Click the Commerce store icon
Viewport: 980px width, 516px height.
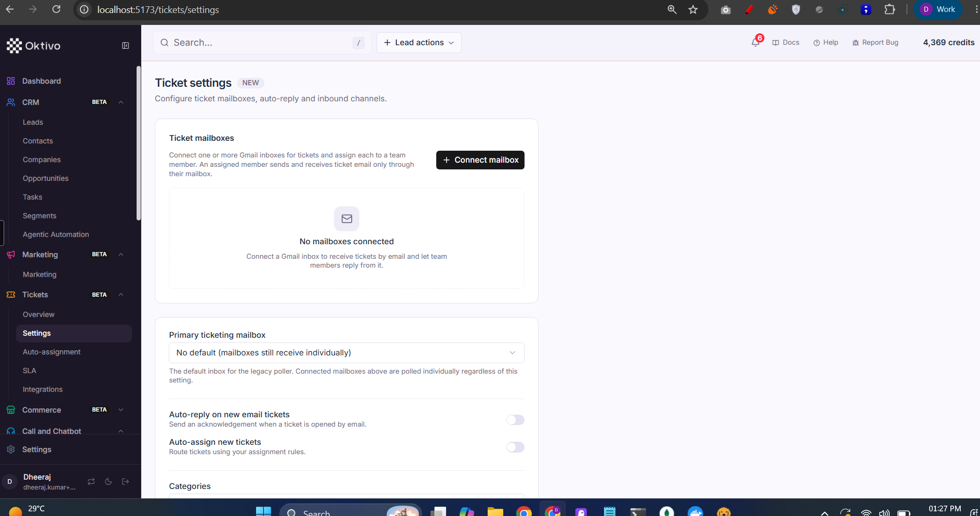point(11,410)
